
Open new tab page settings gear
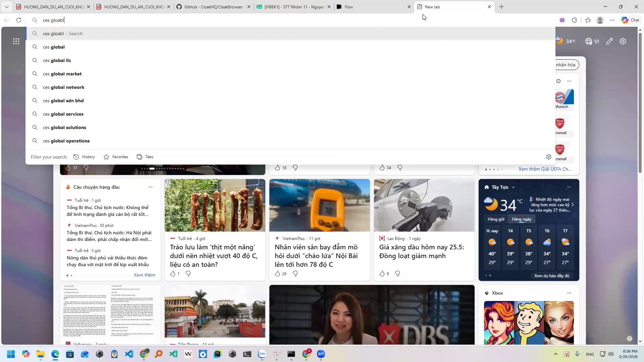pyautogui.click(x=623, y=41)
